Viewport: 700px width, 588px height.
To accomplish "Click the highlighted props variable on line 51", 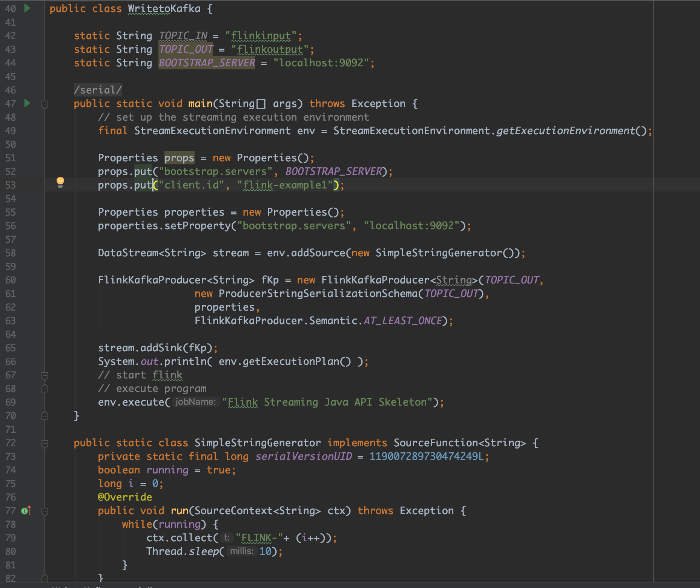I will [x=179, y=158].
